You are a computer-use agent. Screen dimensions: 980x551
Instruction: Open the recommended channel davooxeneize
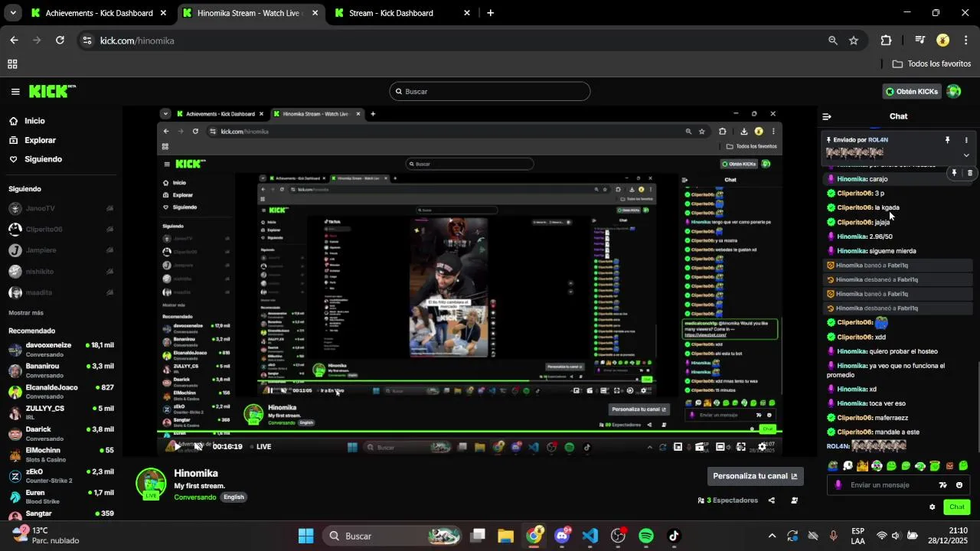61,349
